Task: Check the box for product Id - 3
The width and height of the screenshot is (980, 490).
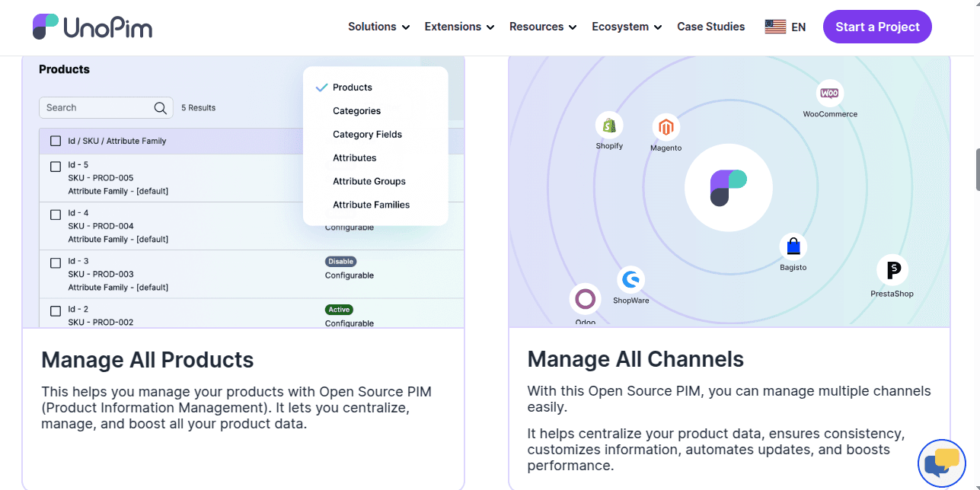Action: [56, 263]
